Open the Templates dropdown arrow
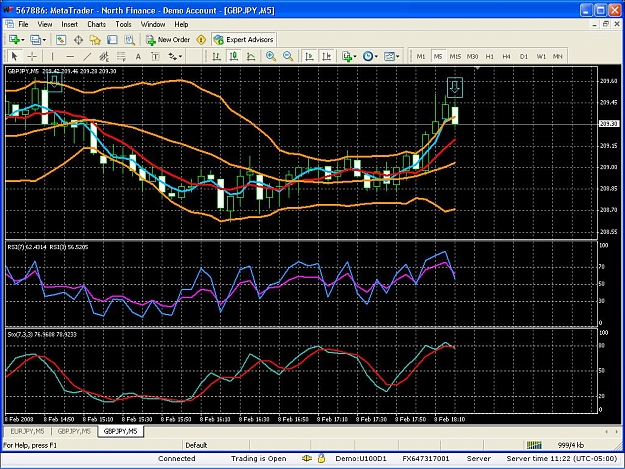 click(x=397, y=57)
